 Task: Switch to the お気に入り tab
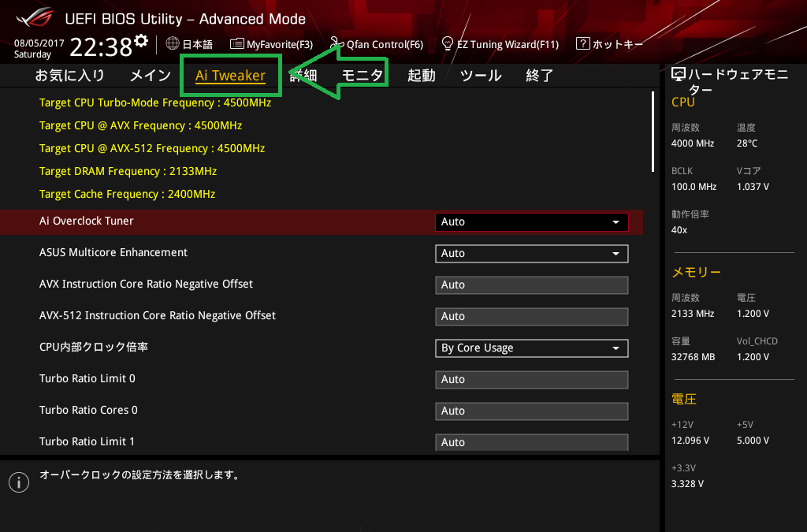click(69, 76)
